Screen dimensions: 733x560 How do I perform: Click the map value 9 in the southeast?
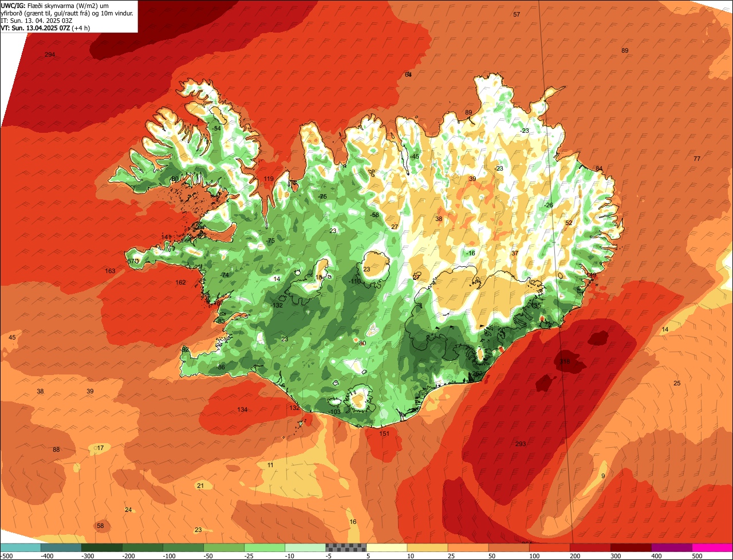[603, 476]
